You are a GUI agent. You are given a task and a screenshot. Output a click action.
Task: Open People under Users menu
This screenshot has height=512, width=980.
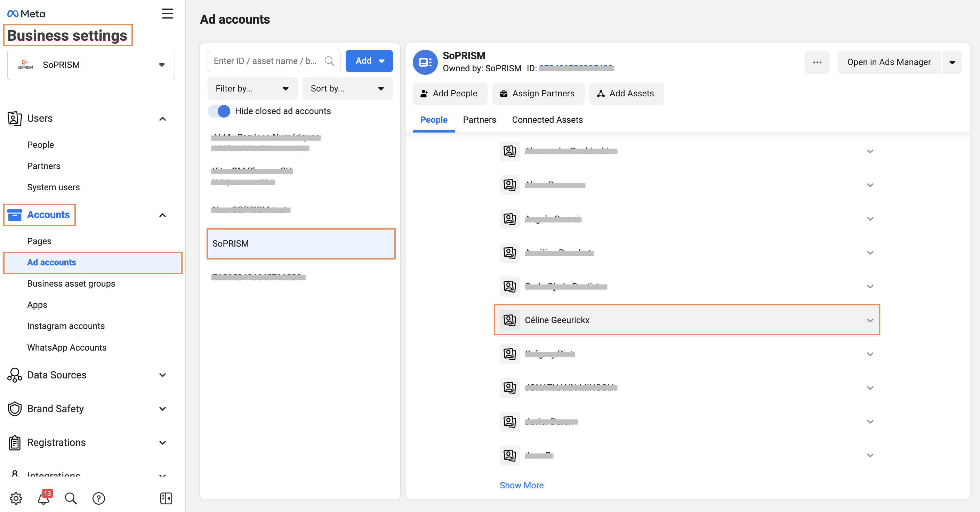tap(41, 145)
